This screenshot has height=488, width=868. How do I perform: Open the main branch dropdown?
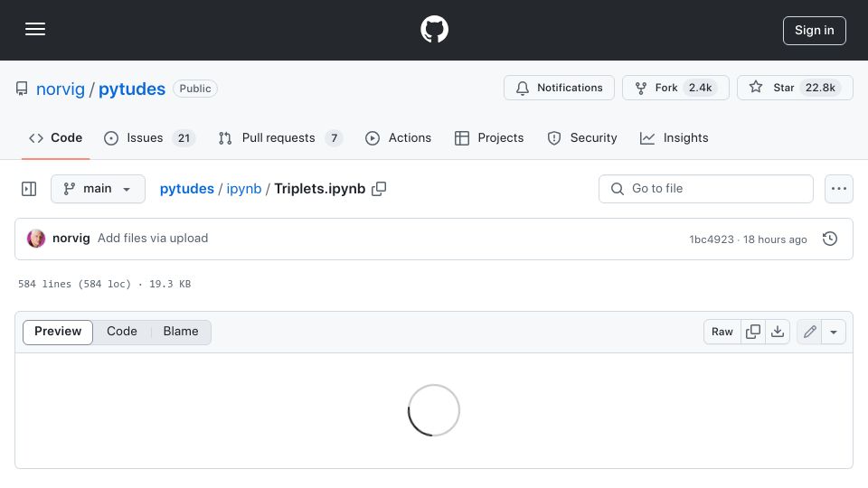(98, 189)
